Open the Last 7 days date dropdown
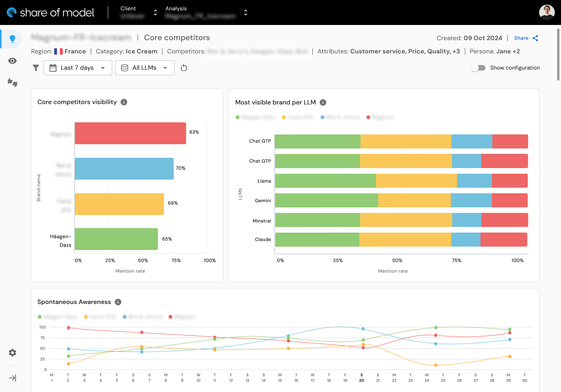Image resolution: width=561 pixels, height=392 pixels. point(78,67)
